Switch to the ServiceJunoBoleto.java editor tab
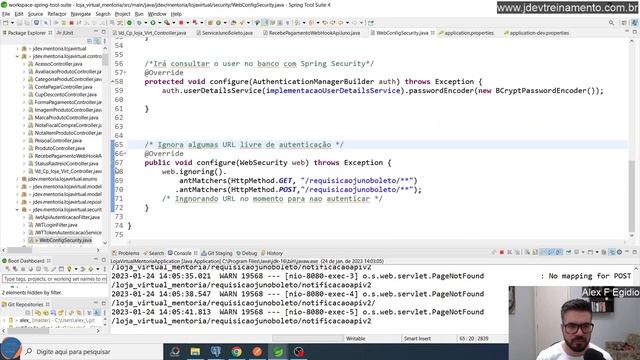 (x=227, y=33)
